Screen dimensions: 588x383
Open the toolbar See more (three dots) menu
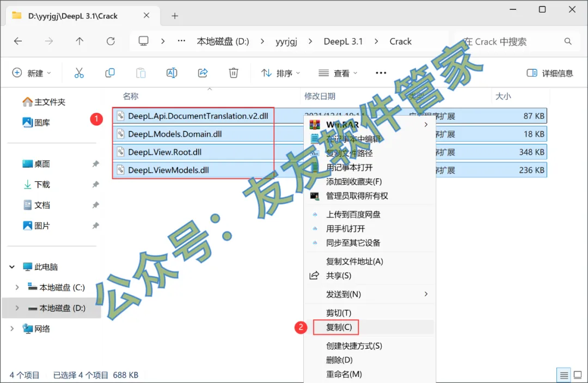(x=381, y=73)
